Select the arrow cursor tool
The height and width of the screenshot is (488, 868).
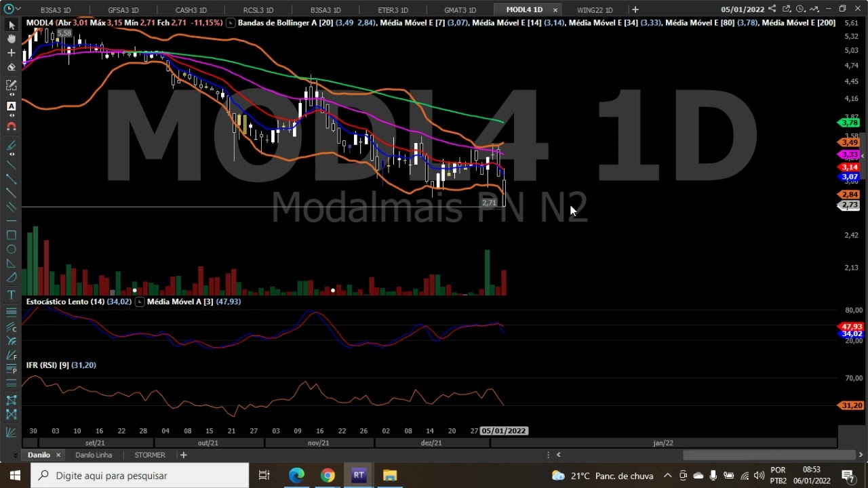point(12,24)
